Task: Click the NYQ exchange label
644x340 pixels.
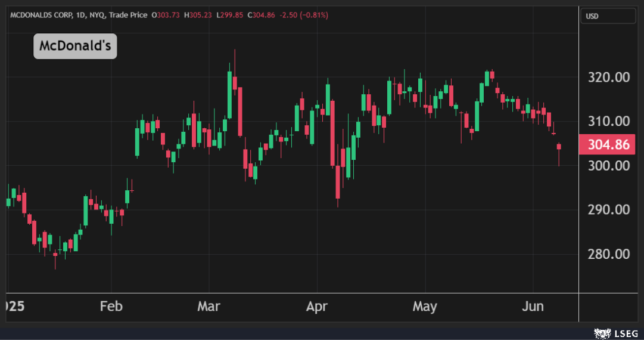Action: (98, 15)
